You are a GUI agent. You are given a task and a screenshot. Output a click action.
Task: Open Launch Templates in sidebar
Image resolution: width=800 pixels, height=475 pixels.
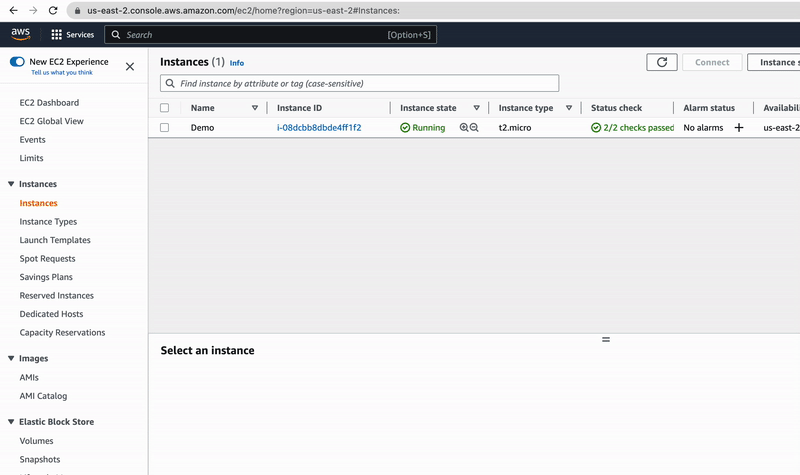pyautogui.click(x=55, y=240)
